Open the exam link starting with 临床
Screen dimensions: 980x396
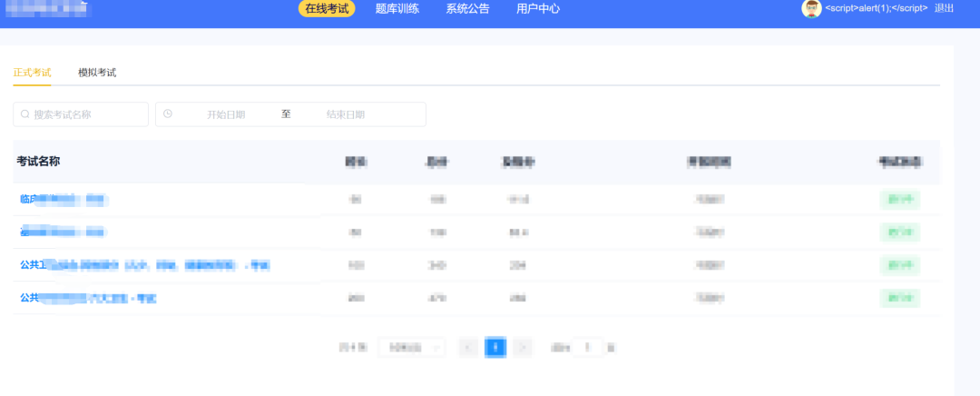pos(64,200)
